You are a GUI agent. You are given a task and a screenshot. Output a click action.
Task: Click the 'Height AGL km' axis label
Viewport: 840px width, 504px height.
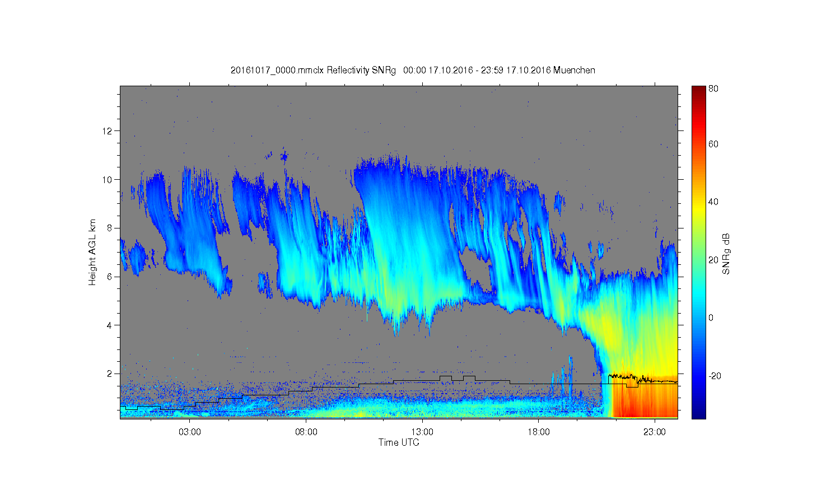(92, 252)
